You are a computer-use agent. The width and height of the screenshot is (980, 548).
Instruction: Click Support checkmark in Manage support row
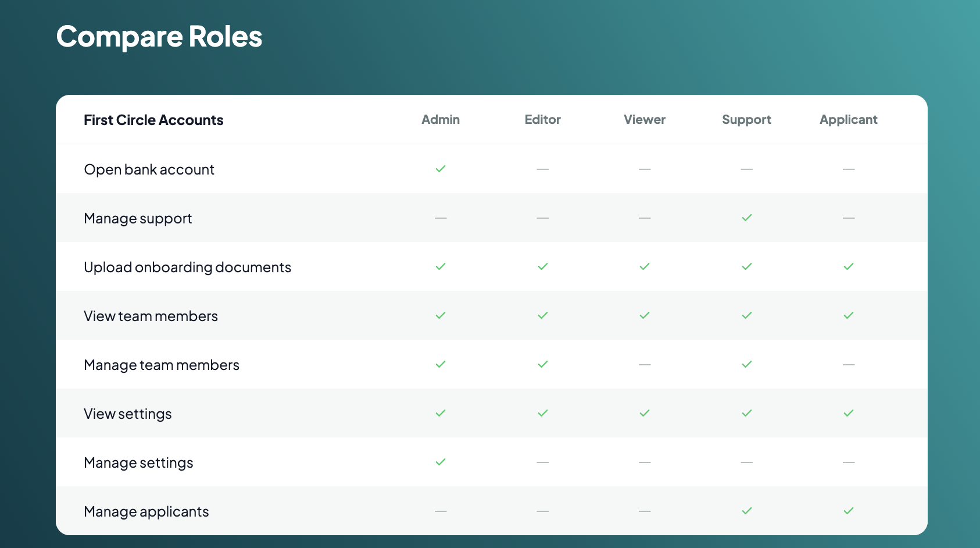click(x=747, y=218)
